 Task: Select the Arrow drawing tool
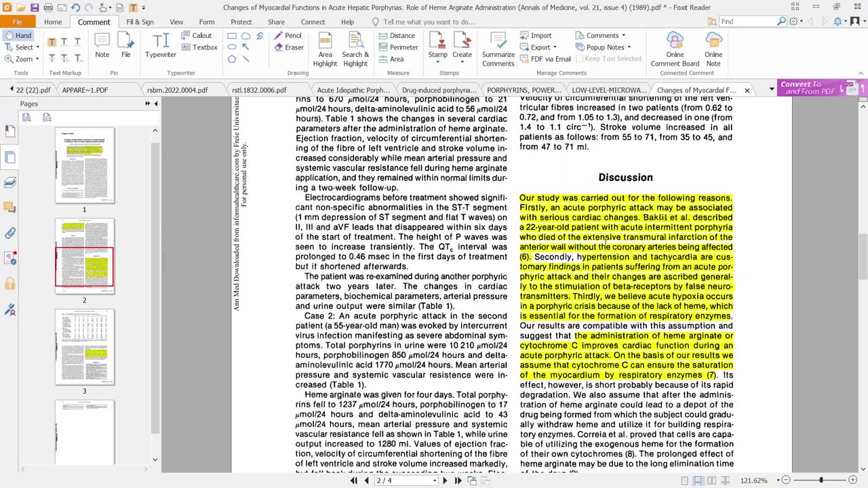tap(245, 47)
